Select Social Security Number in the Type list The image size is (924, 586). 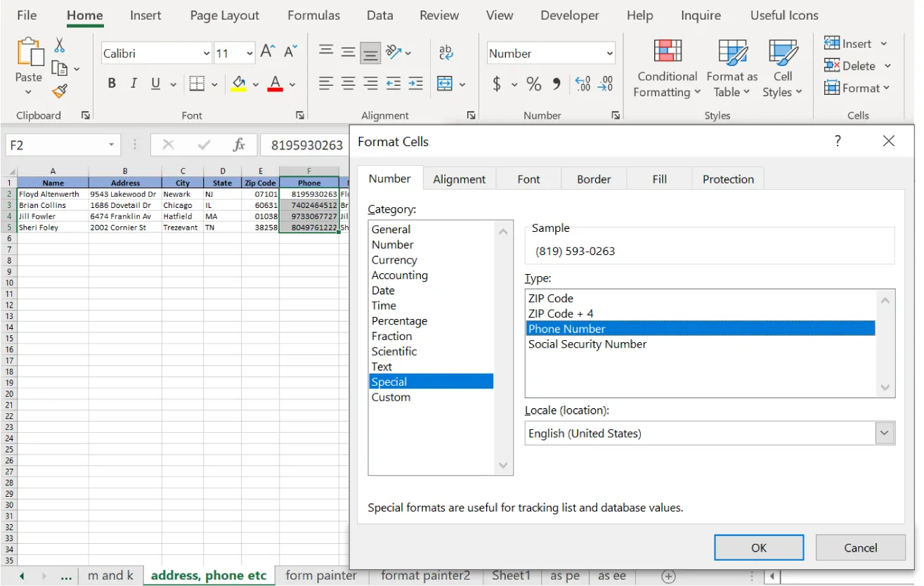pos(587,344)
